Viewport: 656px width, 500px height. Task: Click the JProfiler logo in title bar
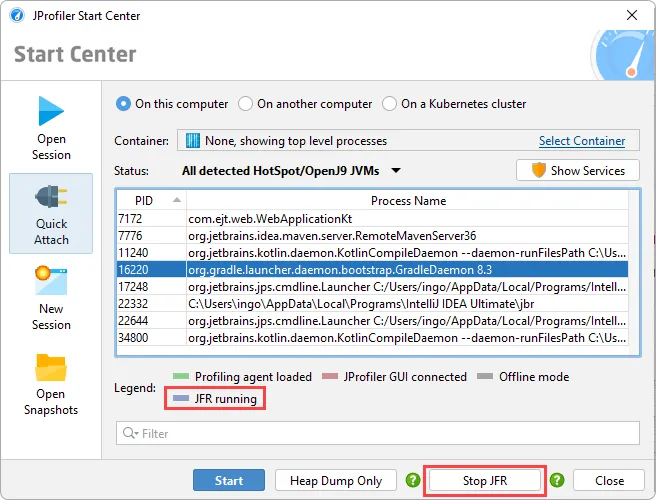pos(17,15)
